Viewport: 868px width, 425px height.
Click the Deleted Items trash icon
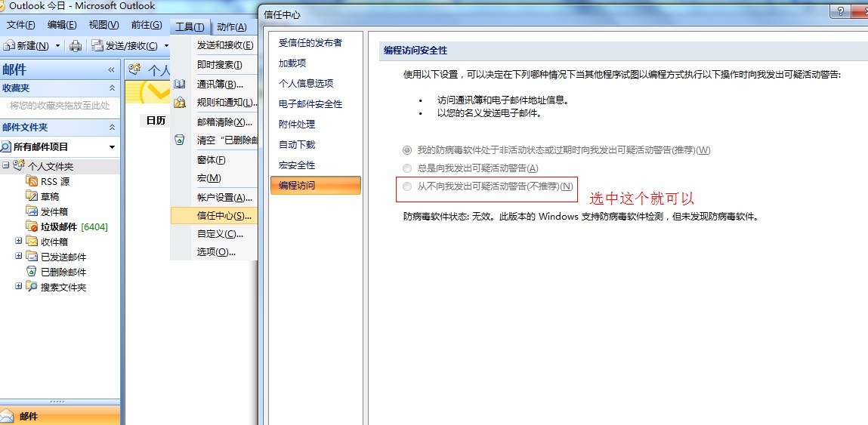coord(32,271)
